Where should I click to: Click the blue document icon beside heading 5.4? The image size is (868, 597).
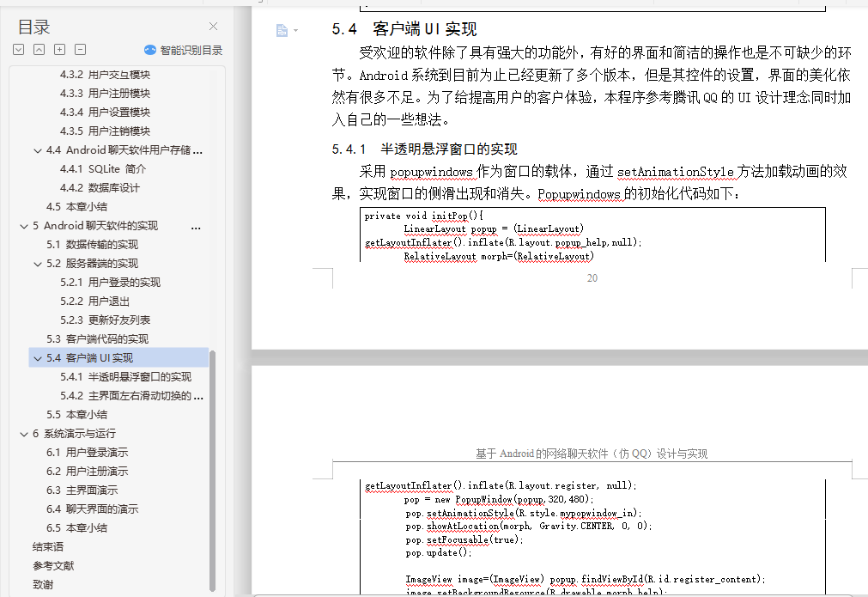click(282, 30)
